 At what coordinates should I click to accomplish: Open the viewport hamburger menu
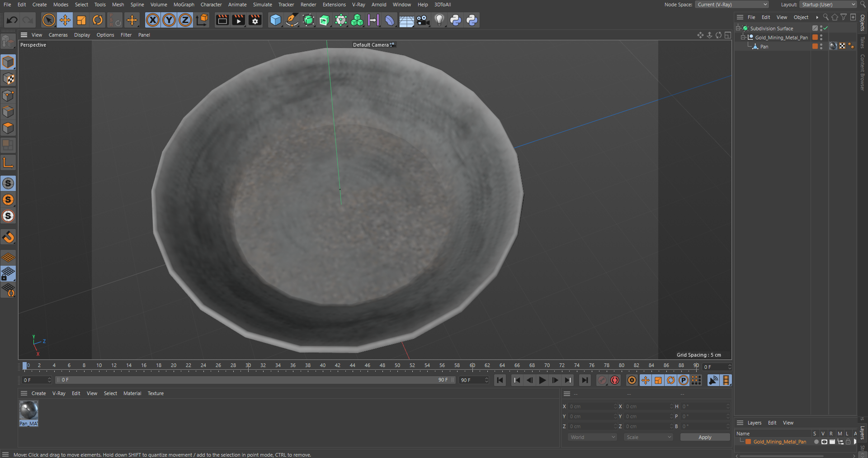tap(24, 35)
